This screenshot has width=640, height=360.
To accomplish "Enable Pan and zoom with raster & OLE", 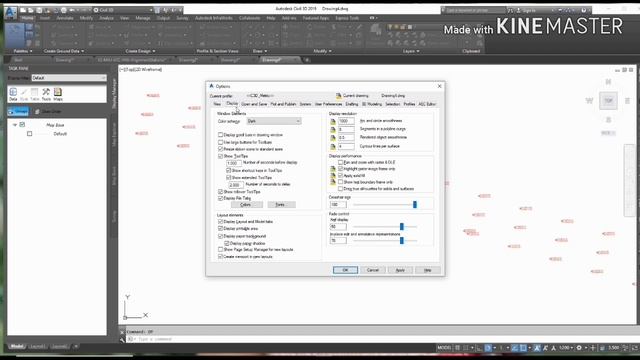I will [x=340, y=162].
